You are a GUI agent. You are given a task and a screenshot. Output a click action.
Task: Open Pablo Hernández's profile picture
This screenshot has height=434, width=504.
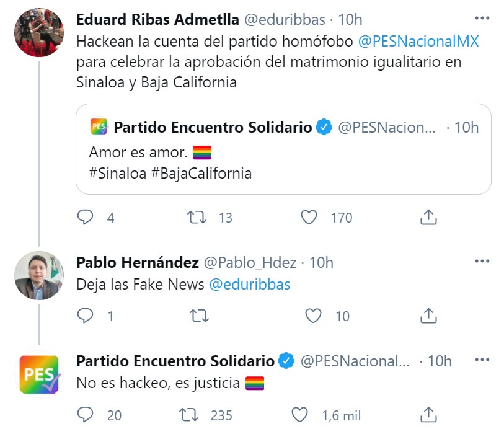pos(38,276)
